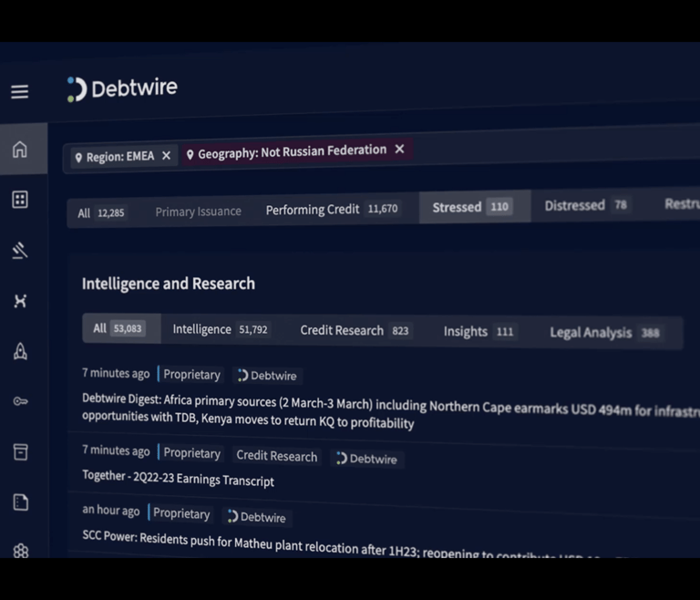Open the hamburger menu
Viewport: 700px width, 600px height.
[x=20, y=91]
